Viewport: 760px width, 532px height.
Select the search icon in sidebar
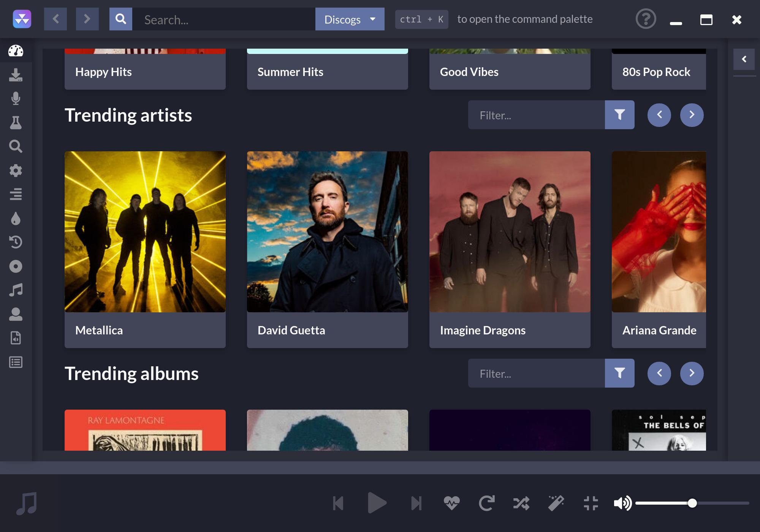click(x=16, y=146)
